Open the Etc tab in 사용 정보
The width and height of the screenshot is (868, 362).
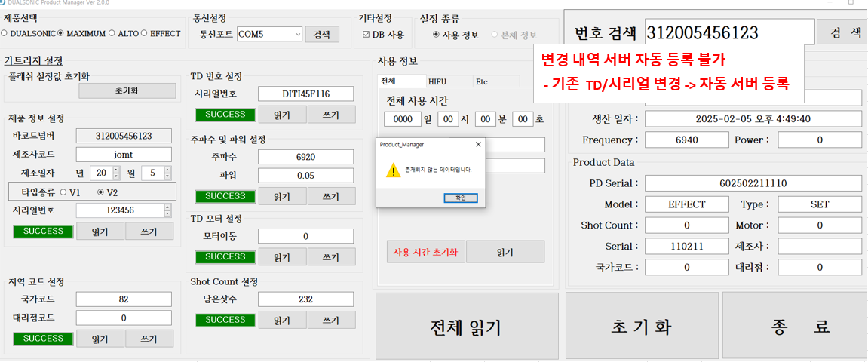coord(482,81)
